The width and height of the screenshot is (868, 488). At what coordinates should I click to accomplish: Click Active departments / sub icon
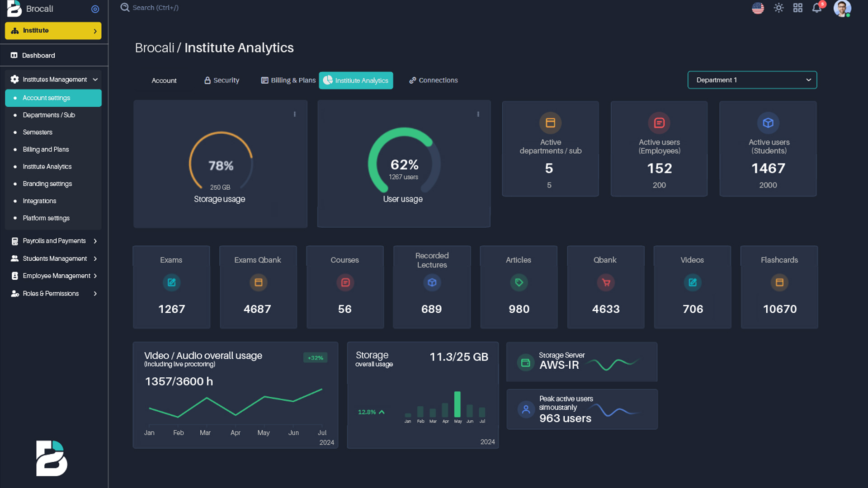click(x=550, y=123)
